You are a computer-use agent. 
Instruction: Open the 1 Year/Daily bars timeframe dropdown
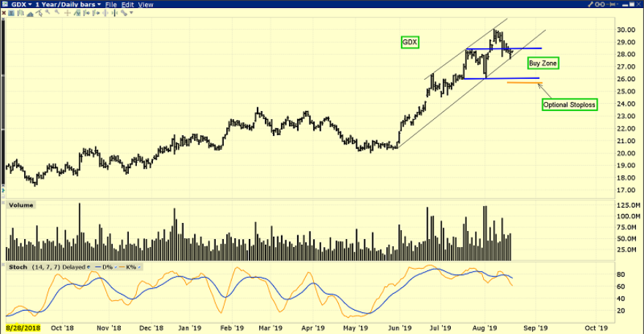(67, 4)
